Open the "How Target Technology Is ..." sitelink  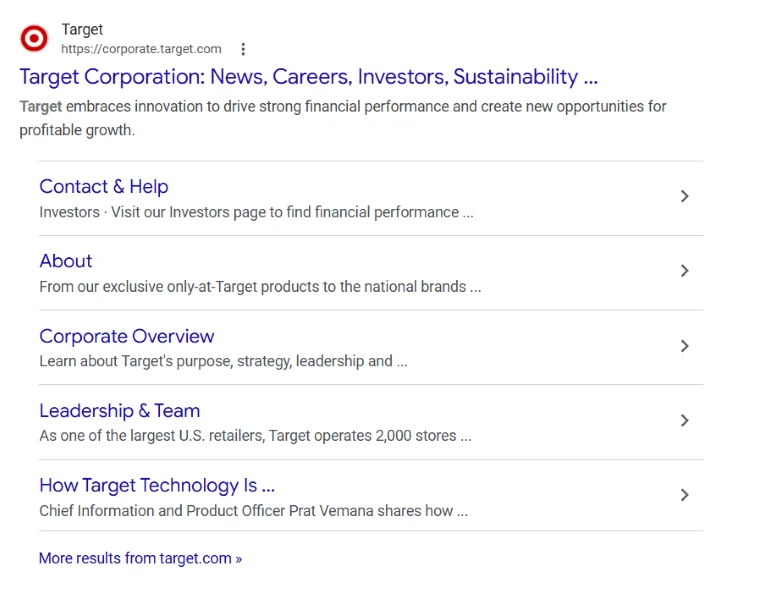pyautogui.click(x=157, y=485)
